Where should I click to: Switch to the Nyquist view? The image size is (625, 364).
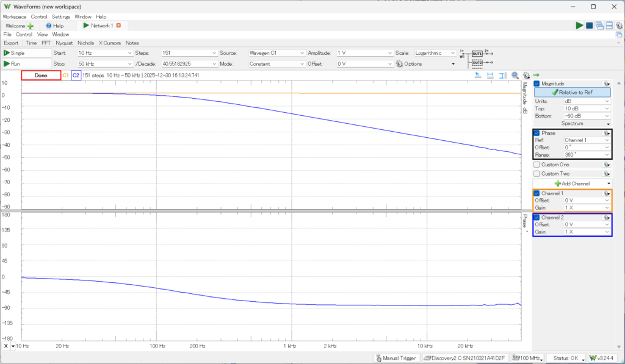[x=64, y=43]
